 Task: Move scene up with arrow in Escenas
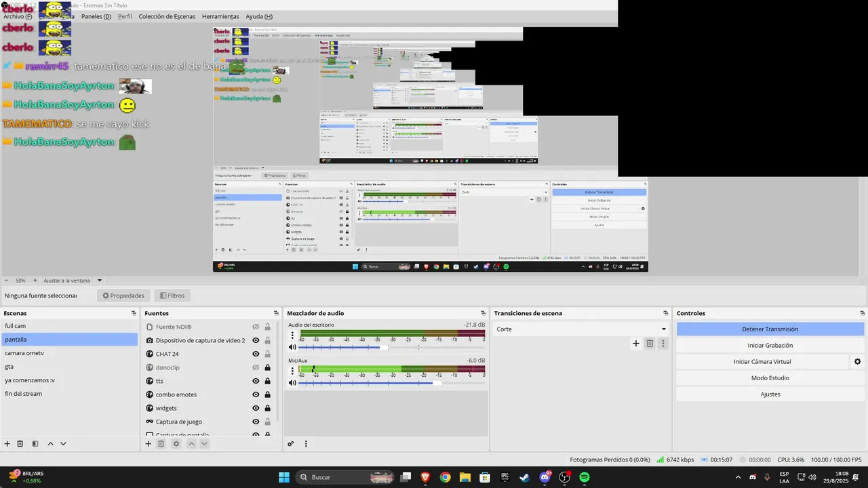click(x=50, y=444)
